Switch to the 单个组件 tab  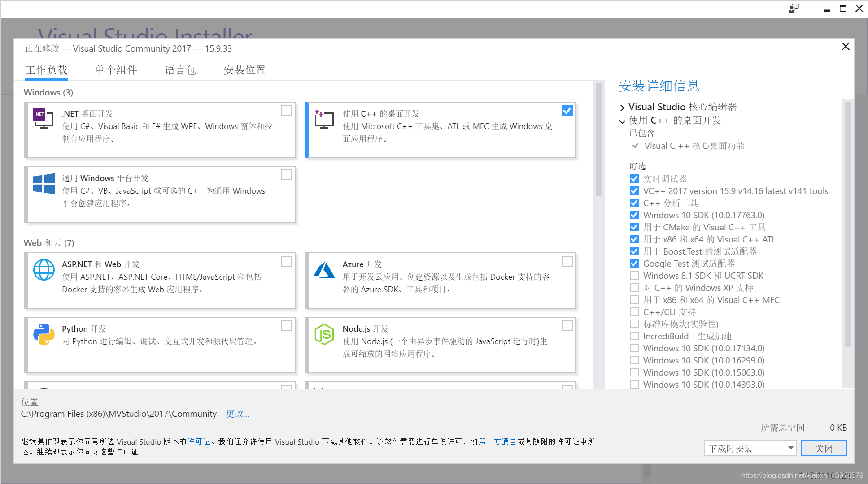[x=116, y=70]
